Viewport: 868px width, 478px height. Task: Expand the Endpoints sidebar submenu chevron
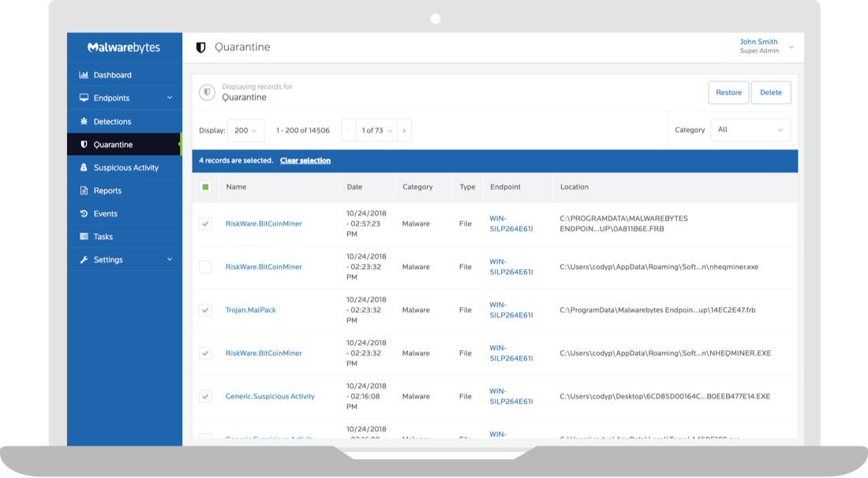tap(170, 98)
